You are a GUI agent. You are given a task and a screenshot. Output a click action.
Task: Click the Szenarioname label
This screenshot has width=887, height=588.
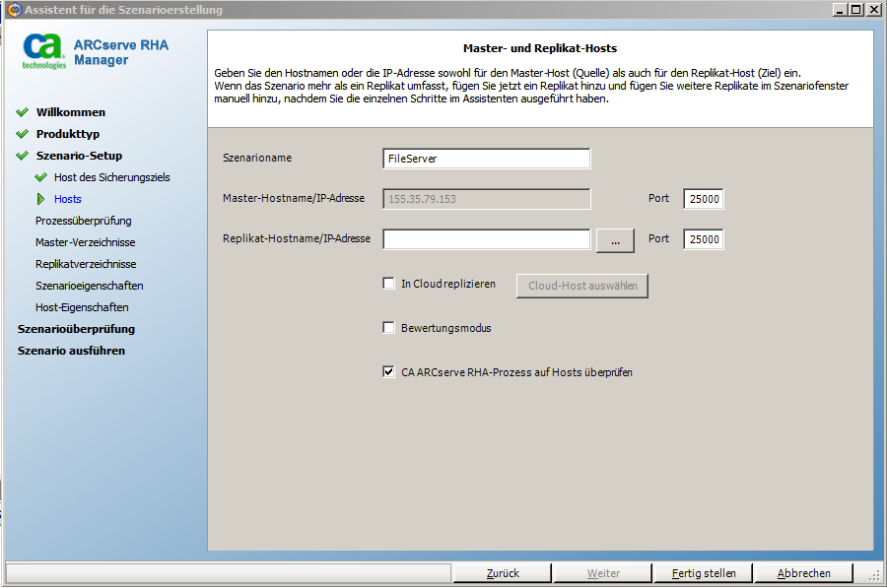tap(257, 158)
